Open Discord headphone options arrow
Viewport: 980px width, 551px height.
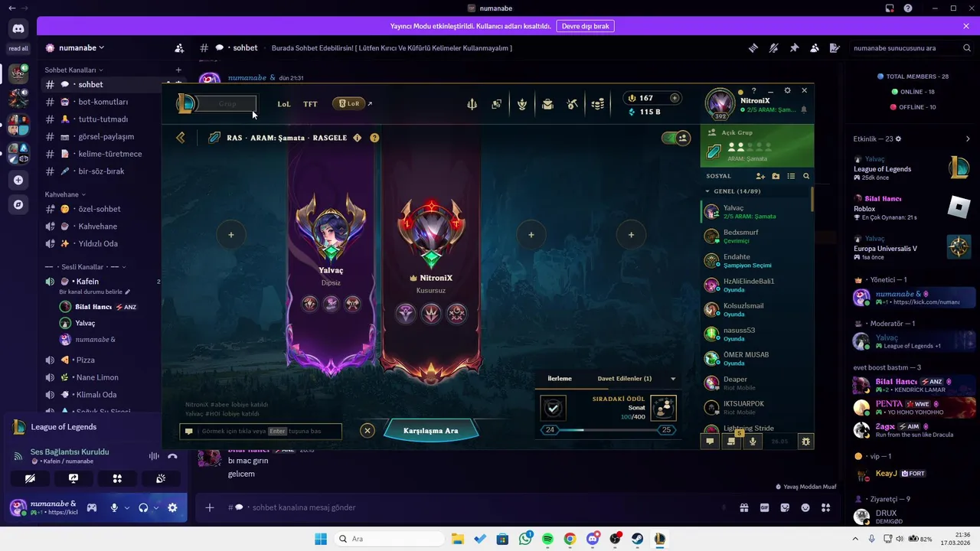pyautogui.click(x=155, y=507)
